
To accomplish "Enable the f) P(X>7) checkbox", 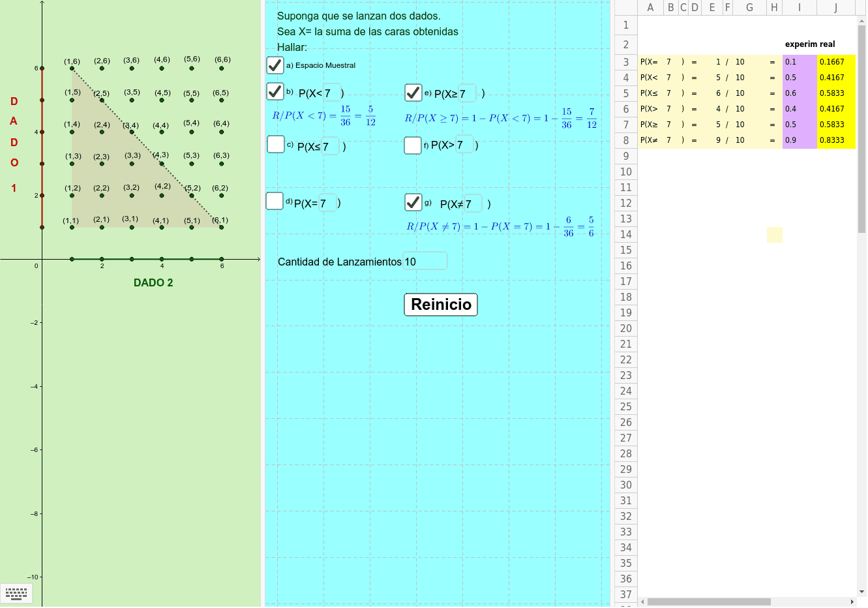I will (x=413, y=145).
